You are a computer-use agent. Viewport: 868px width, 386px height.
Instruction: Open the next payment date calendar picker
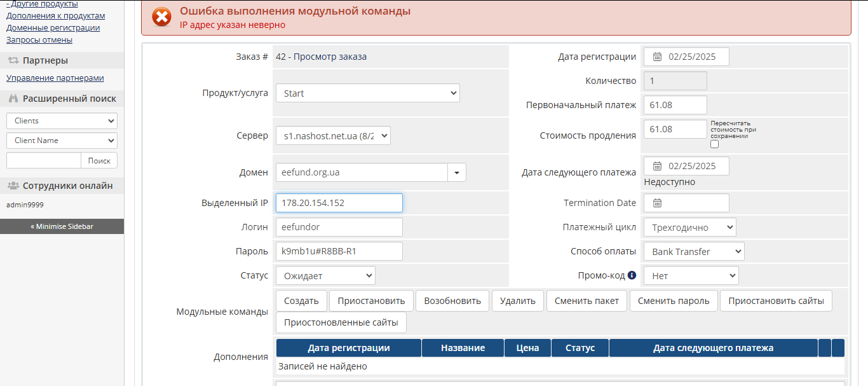point(658,166)
